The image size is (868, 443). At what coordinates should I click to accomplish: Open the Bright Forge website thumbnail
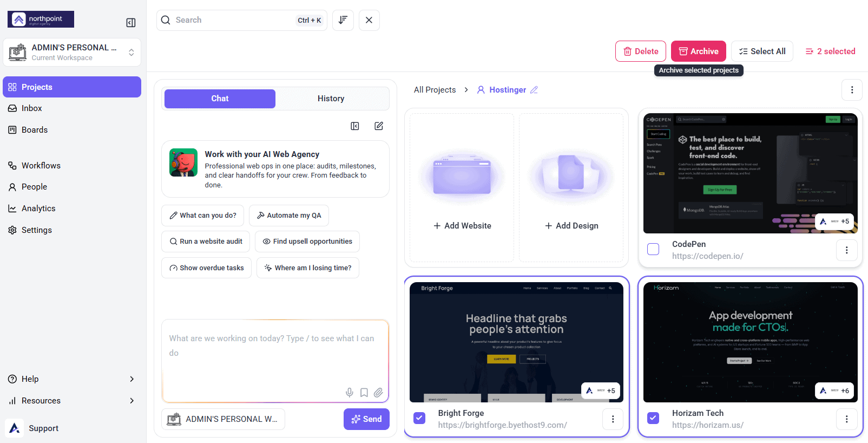coord(516,342)
